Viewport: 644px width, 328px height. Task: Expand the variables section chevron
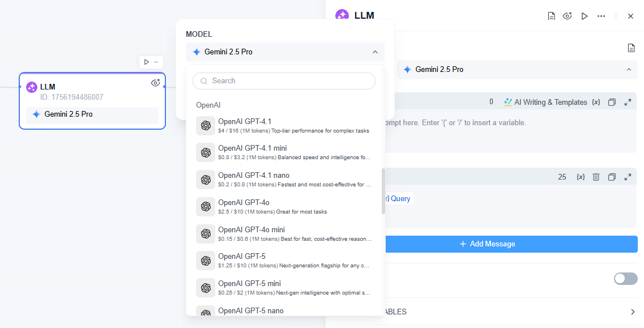633,312
